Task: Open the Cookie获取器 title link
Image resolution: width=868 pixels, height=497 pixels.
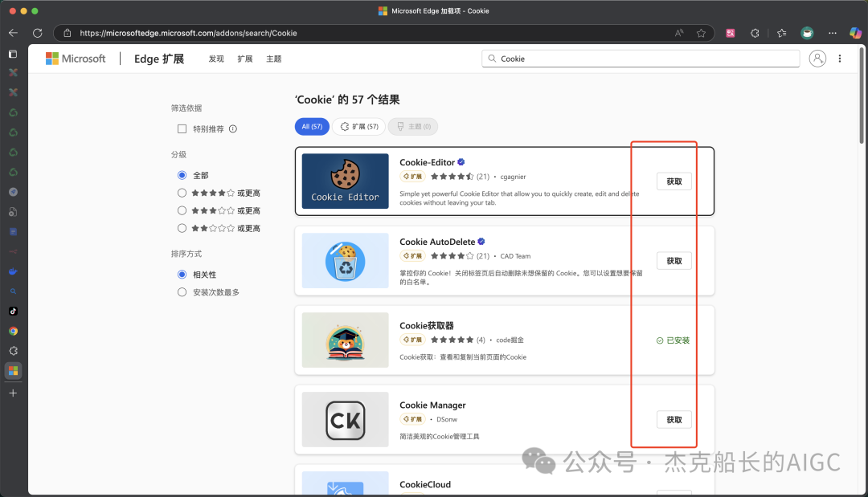Action: tap(427, 326)
